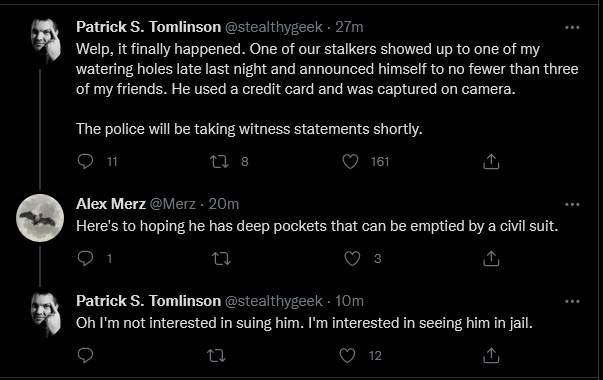Like the tweet with 12 likes

pyautogui.click(x=347, y=355)
